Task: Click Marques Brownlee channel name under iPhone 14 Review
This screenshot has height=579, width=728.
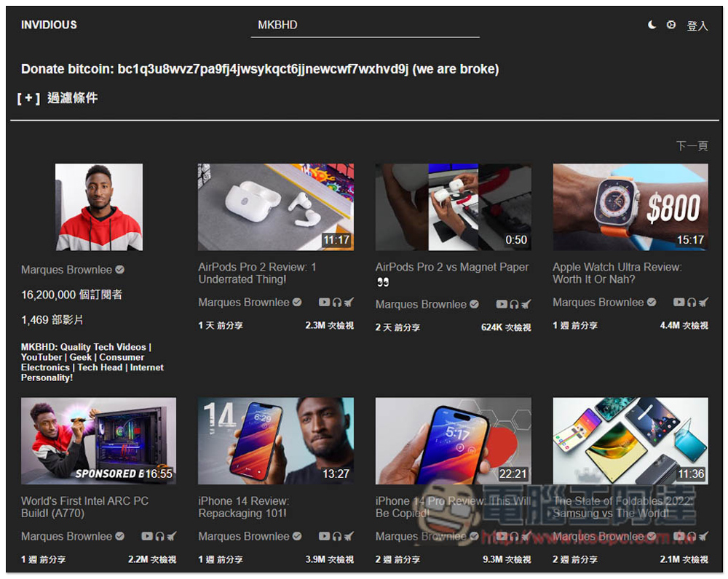Action: tap(244, 537)
